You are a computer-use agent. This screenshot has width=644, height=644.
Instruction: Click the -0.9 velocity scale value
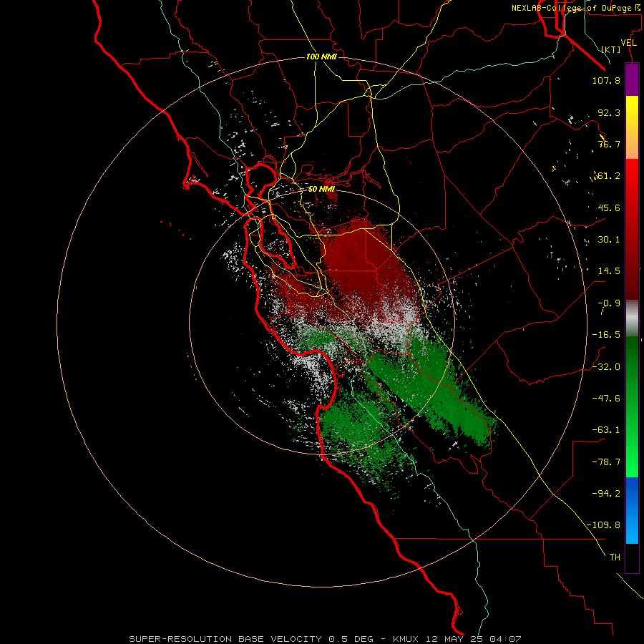click(609, 303)
